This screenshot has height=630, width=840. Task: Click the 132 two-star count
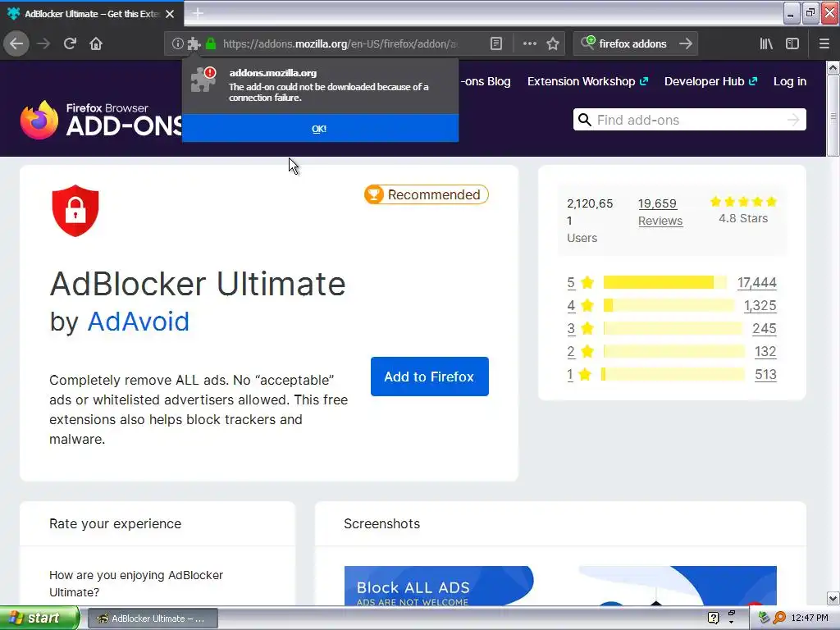point(765,351)
